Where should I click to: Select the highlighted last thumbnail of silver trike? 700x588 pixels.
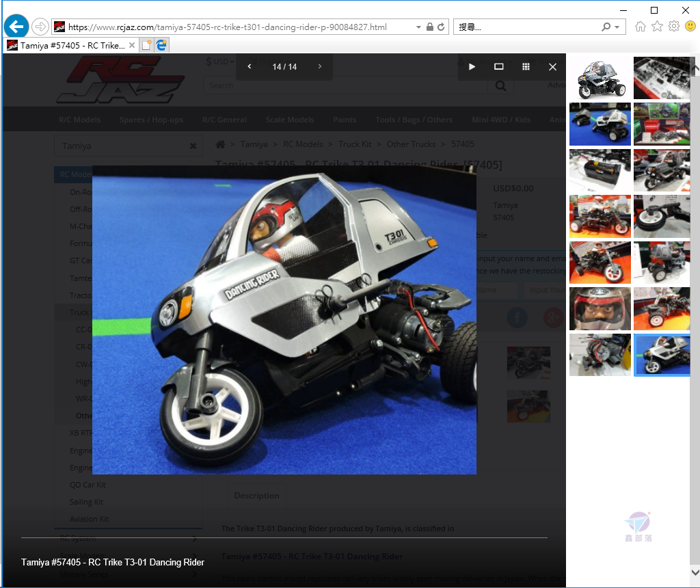point(662,354)
